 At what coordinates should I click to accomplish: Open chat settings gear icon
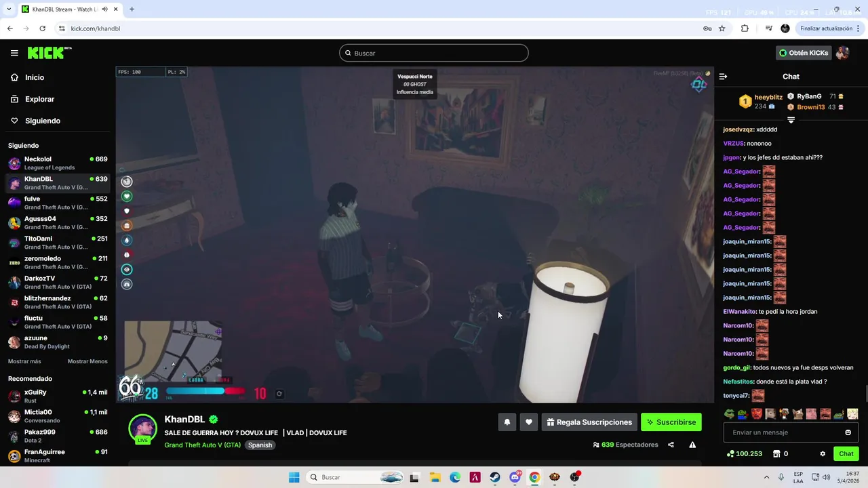pyautogui.click(x=823, y=453)
